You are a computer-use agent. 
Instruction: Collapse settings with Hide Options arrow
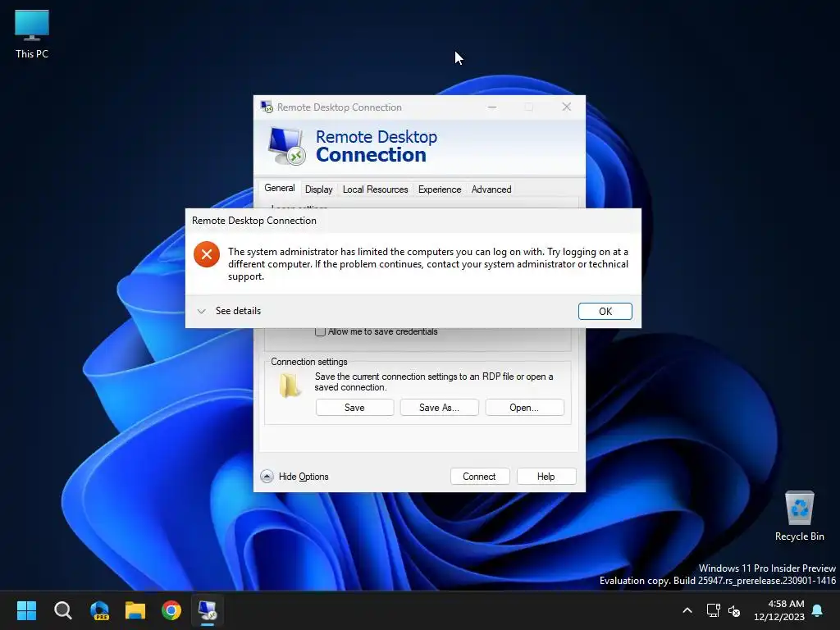(x=267, y=477)
